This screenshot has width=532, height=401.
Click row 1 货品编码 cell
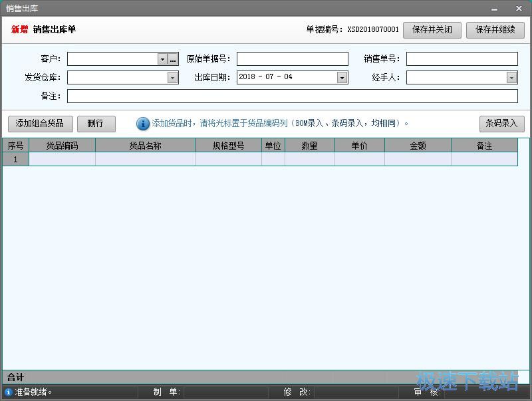62,159
